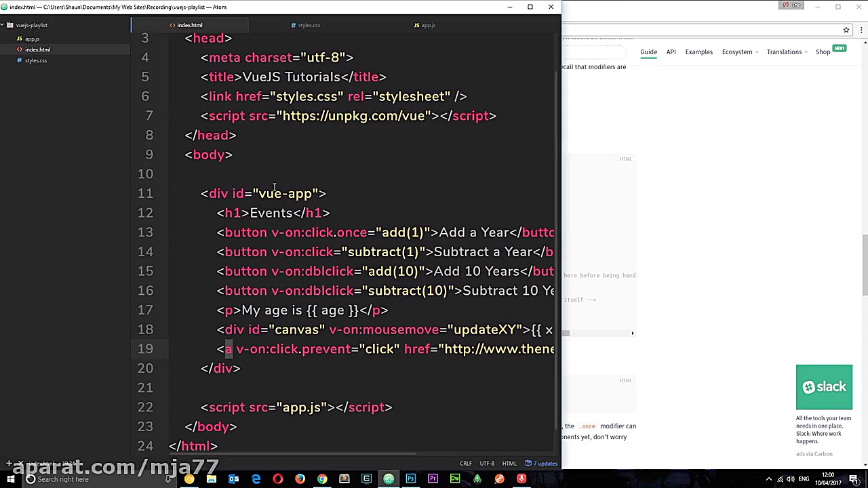Viewport: 868px width, 488px height.
Task: Switch to the index.html editor tab
Action: pos(190,25)
